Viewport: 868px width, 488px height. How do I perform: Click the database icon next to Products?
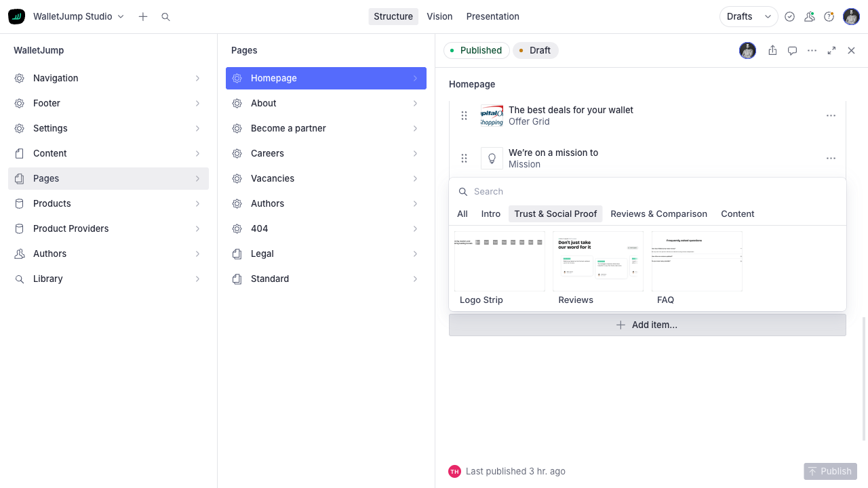pyautogui.click(x=20, y=203)
